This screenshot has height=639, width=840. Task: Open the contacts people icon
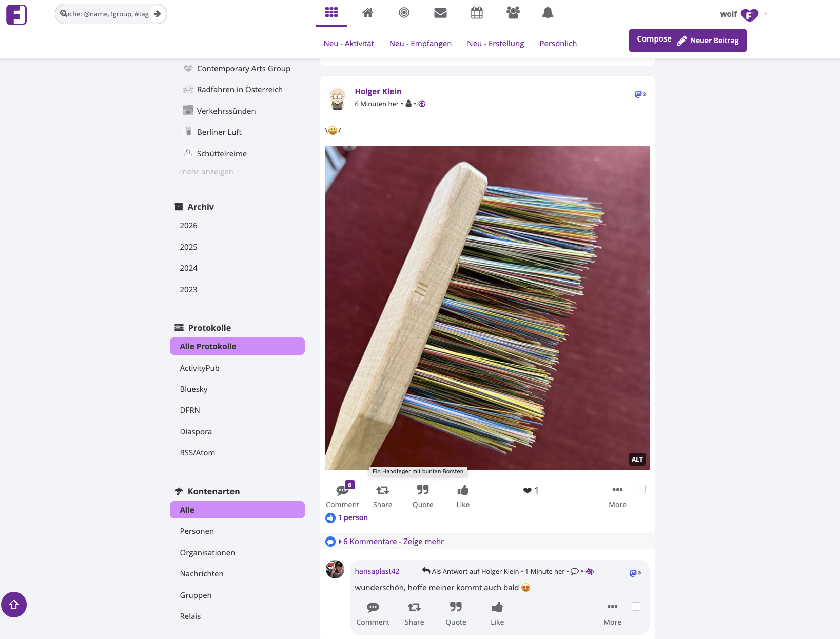tap(513, 13)
